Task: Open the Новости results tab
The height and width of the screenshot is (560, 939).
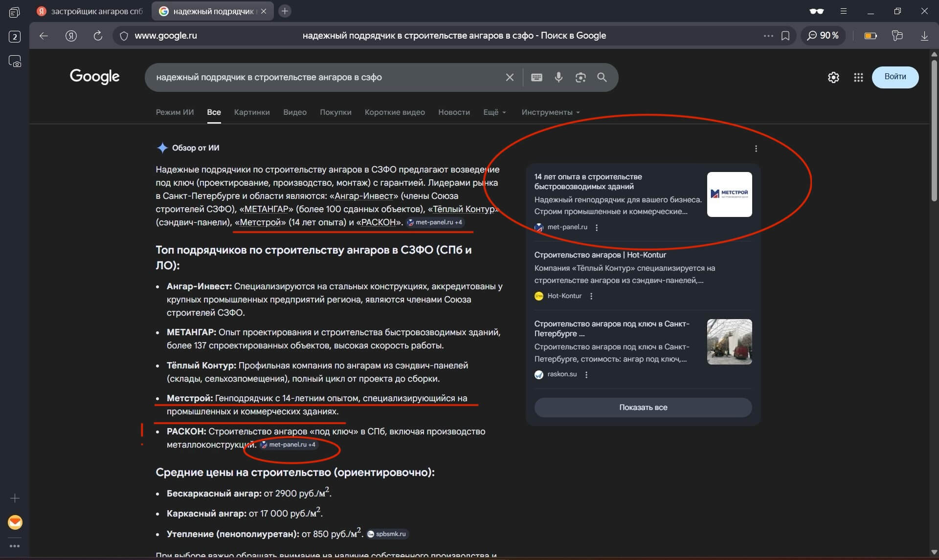Action: pos(454,112)
